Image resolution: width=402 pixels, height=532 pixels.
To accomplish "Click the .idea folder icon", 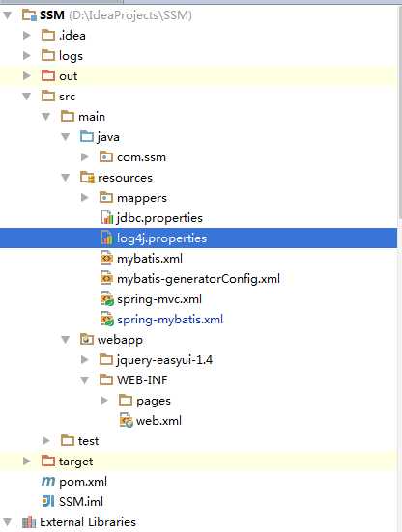I will (x=48, y=36).
